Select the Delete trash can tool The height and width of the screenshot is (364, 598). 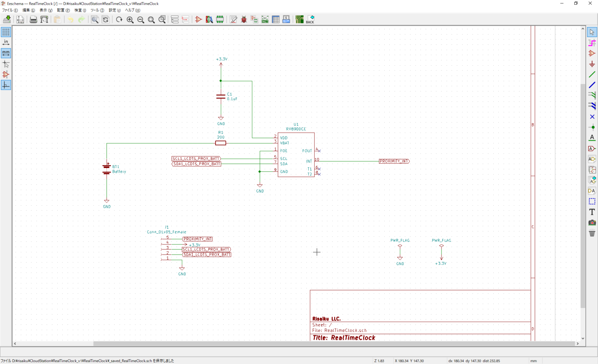click(592, 233)
